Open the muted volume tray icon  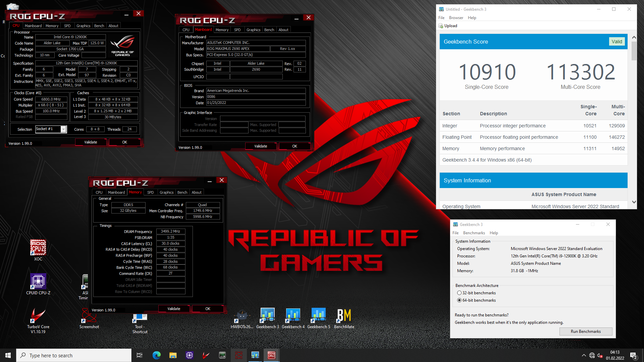tap(600, 355)
